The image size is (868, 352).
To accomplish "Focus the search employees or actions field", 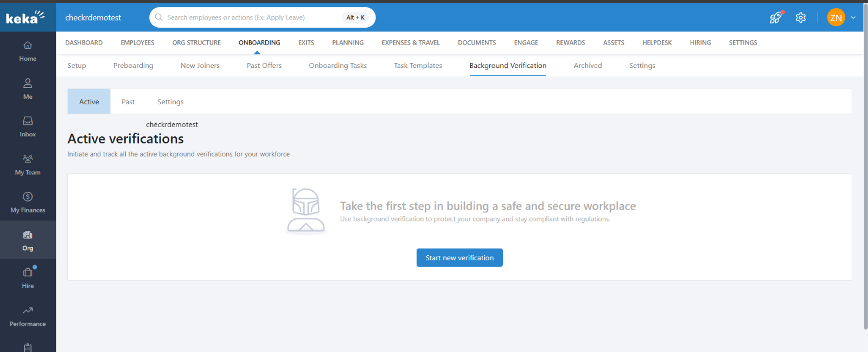I will pyautogui.click(x=250, y=17).
